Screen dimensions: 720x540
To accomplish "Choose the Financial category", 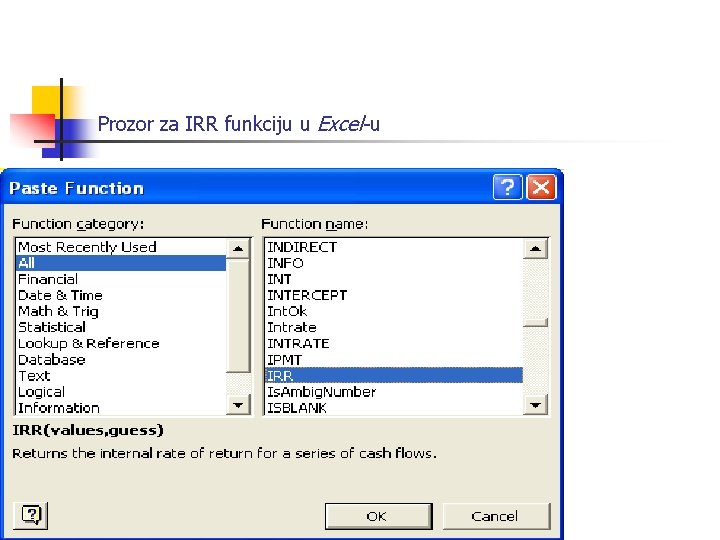I will pyautogui.click(x=122, y=279).
